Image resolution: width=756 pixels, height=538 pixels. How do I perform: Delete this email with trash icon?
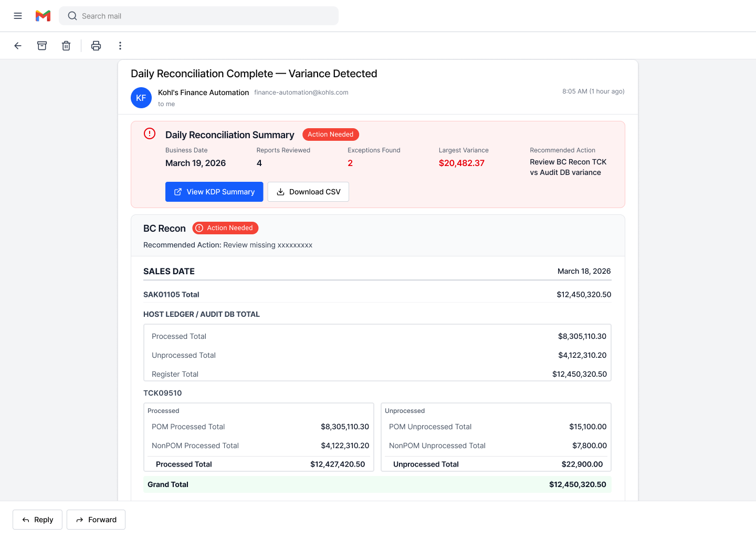[x=66, y=46]
